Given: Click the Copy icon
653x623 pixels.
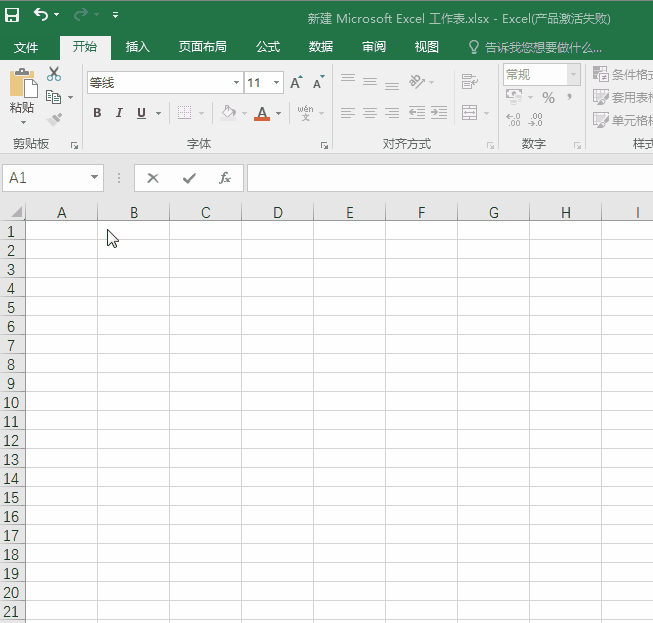Looking at the screenshot, I should tap(53, 97).
